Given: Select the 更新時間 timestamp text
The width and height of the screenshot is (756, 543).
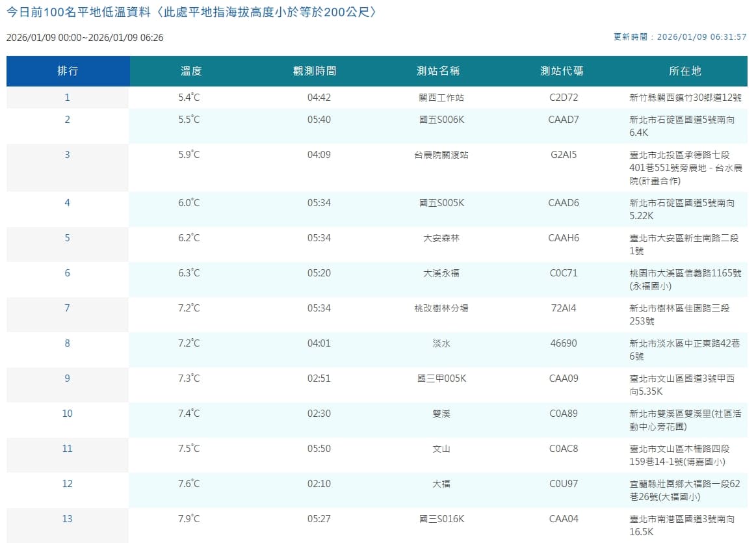Looking at the screenshot, I should point(680,36).
